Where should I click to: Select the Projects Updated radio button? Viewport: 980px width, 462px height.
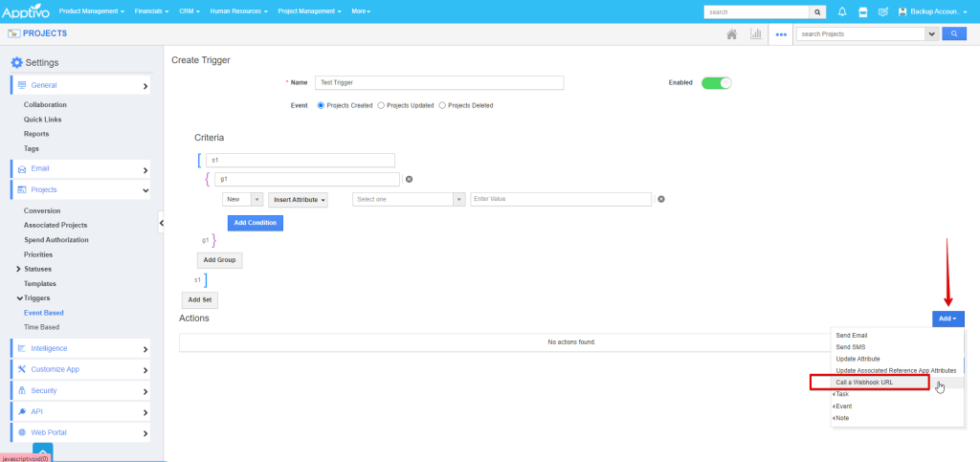(383, 105)
